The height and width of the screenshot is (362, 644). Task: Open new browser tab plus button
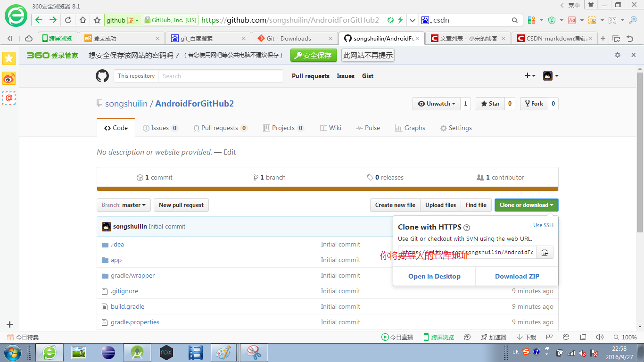point(603,38)
